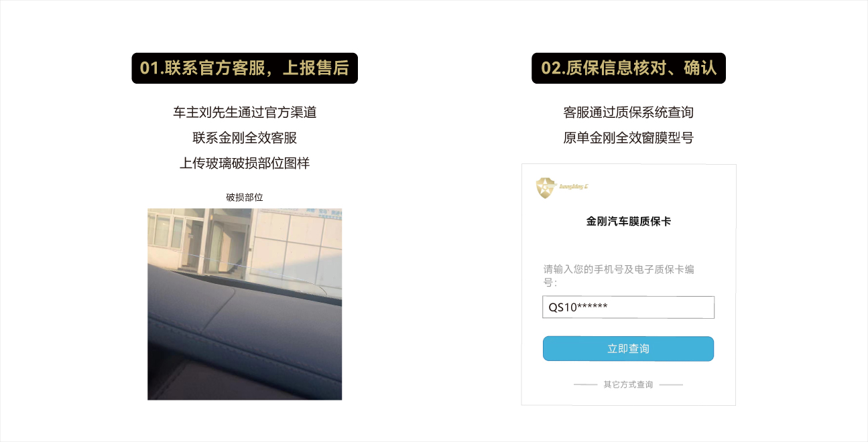Open the 其它方式查询 link
This screenshot has height=442, width=868.
tap(628, 384)
